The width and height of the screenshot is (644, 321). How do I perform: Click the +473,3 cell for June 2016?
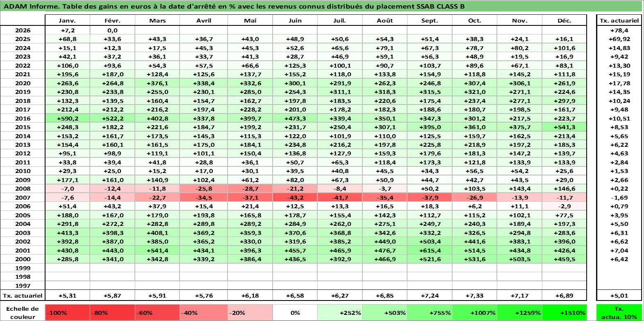tap(295, 118)
